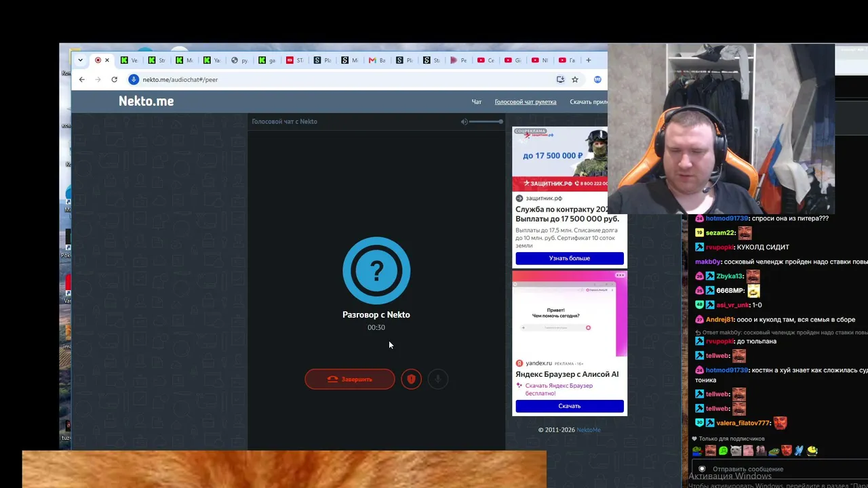Click the question mark caller avatar

[x=376, y=270]
